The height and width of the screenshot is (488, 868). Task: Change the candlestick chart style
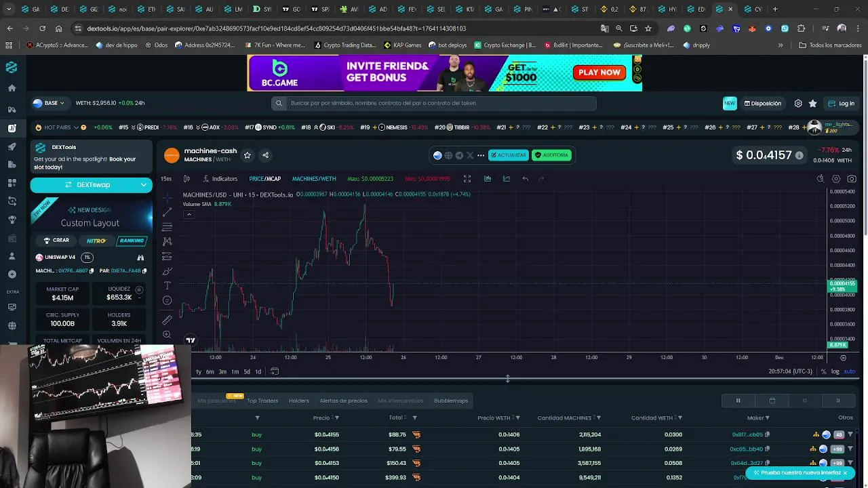click(x=186, y=179)
